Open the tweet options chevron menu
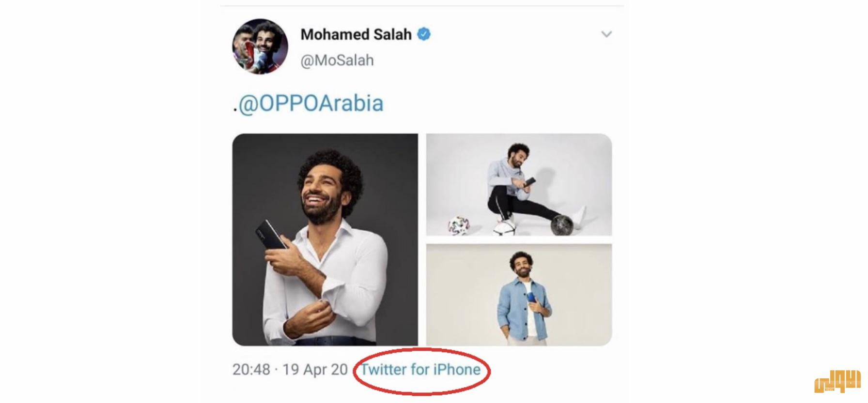The width and height of the screenshot is (868, 403). pyautogui.click(x=606, y=34)
